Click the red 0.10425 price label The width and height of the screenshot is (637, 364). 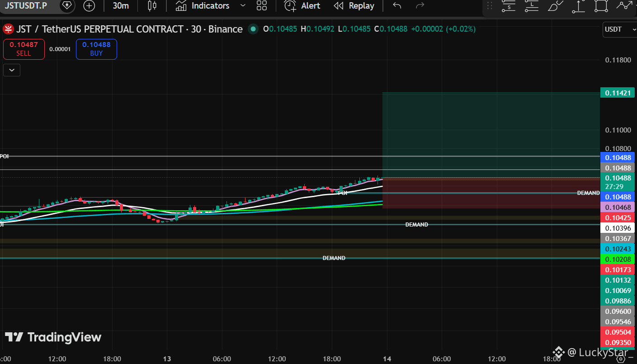(617, 218)
